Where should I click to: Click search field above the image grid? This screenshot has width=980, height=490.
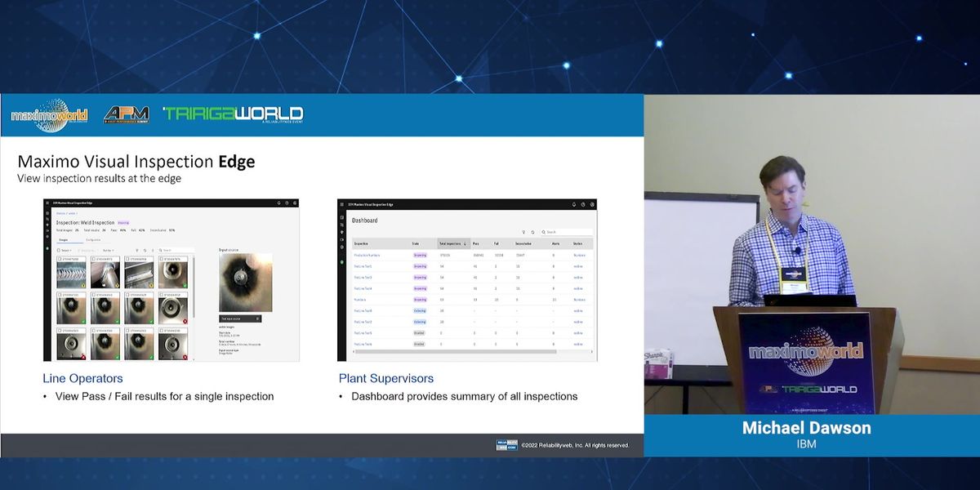point(176,251)
